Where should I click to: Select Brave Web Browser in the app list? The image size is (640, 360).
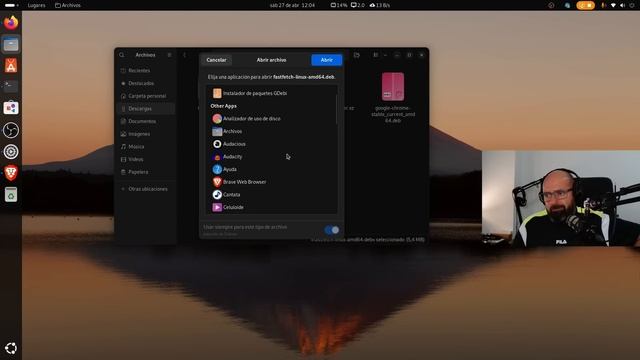(271, 182)
